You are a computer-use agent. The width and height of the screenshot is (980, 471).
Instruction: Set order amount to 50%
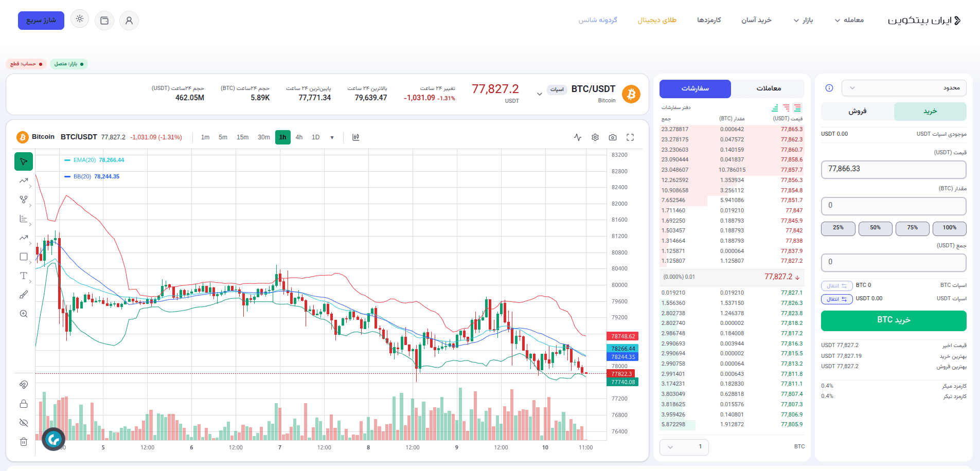pos(875,228)
